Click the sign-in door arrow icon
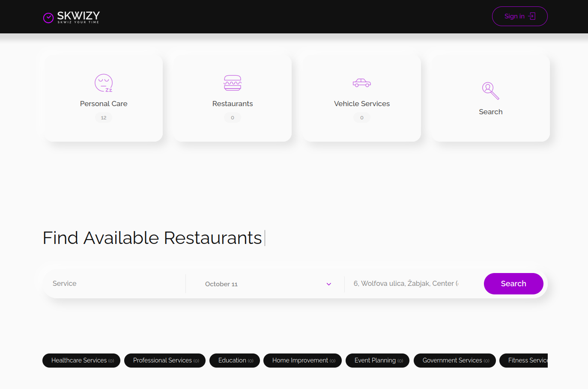The width and height of the screenshot is (588, 389). click(x=532, y=16)
